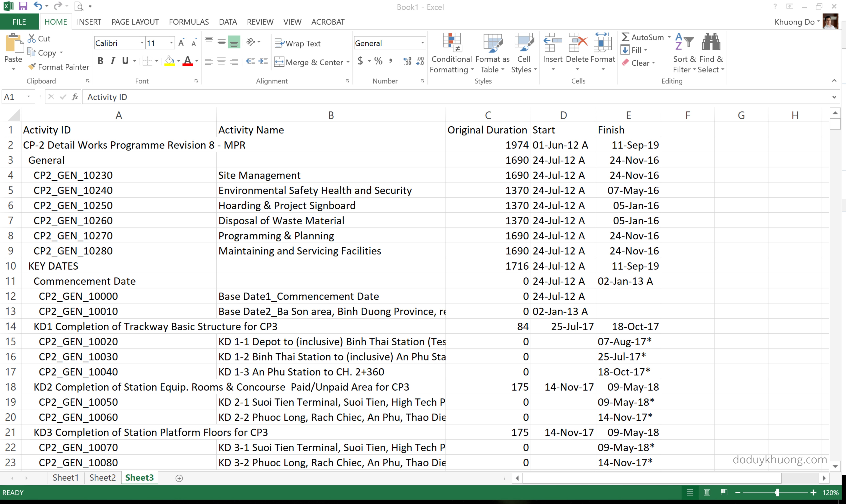Toggle Italic formatting
This screenshot has width=846, height=504.
point(113,61)
